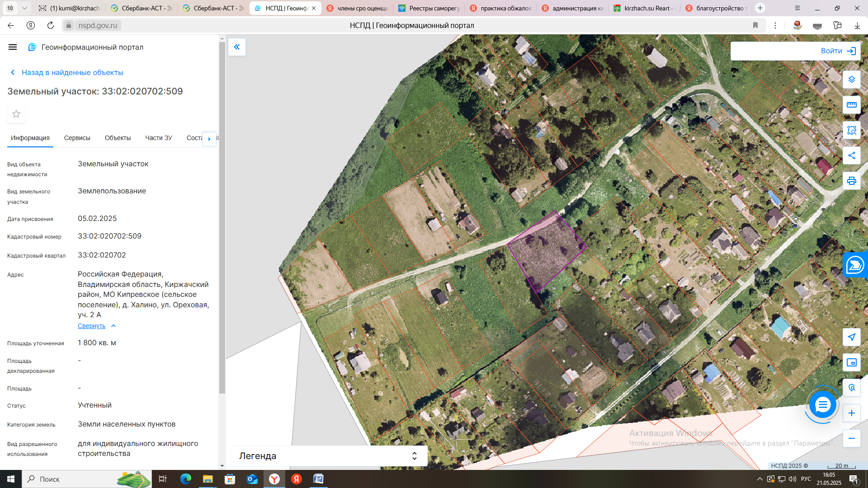The image size is (868, 488).
Task: Open the Части ЗУ tab
Action: 158,138
